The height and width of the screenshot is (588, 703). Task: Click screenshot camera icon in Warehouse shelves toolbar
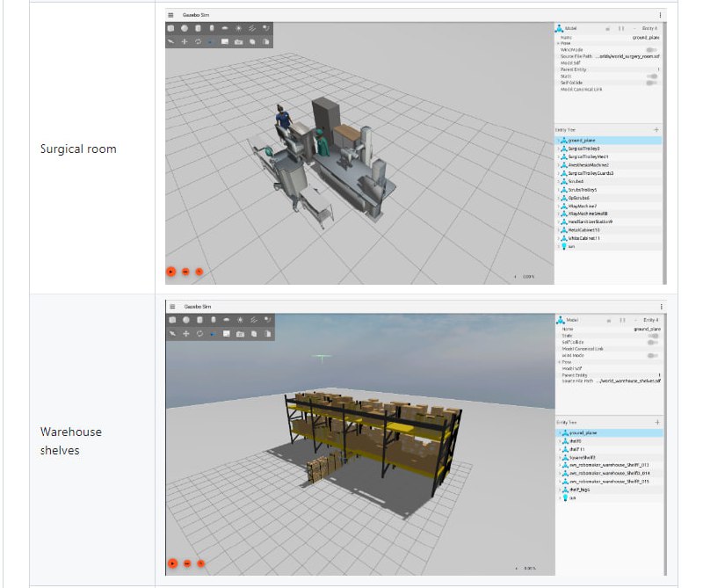click(x=239, y=334)
